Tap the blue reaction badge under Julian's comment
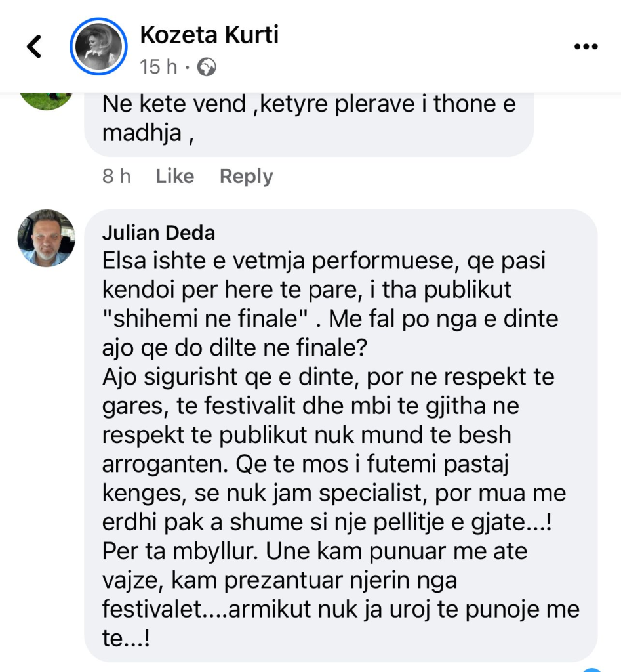 pyautogui.click(x=592, y=668)
